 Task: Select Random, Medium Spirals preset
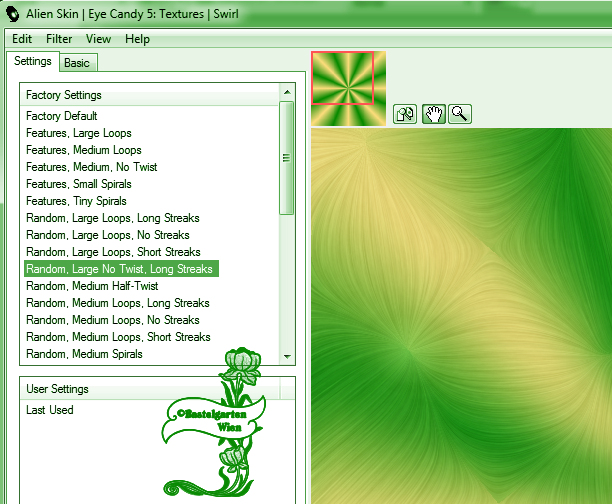pos(84,354)
